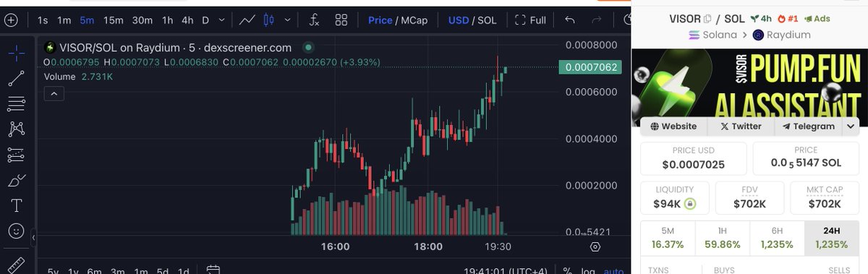Toggle chart to Price mode
Viewport: 868px width, 274px height.
pyautogui.click(x=380, y=20)
